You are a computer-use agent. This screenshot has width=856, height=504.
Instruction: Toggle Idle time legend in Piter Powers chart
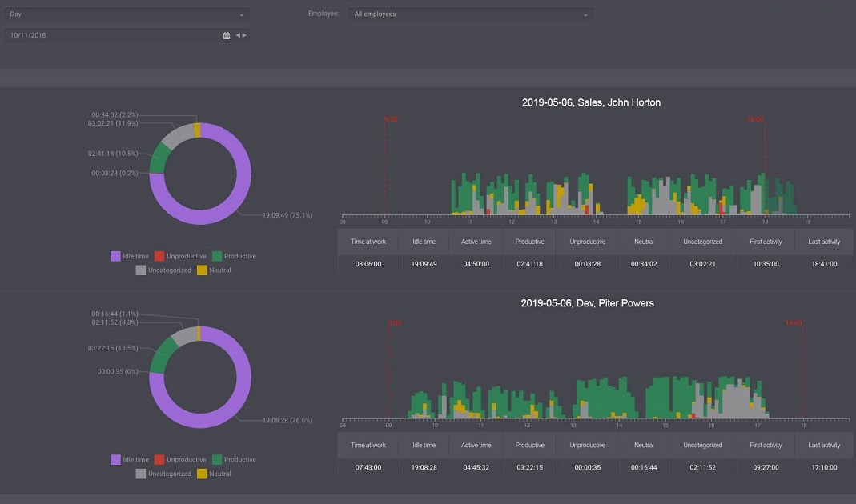pos(130,459)
